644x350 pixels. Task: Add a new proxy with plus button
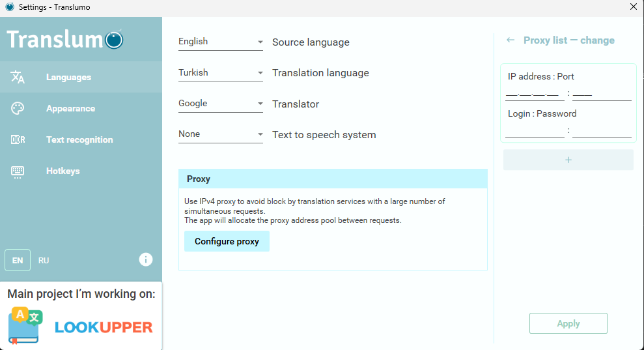[x=568, y=160]
